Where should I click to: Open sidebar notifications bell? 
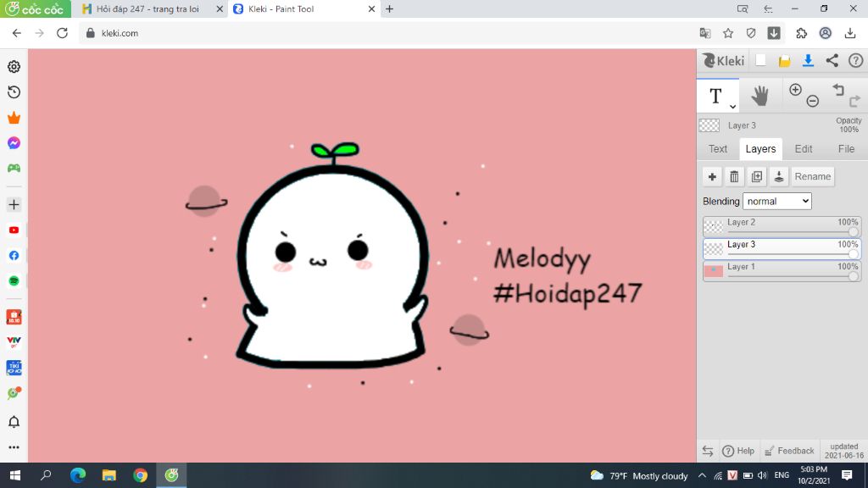coord(14,422)
